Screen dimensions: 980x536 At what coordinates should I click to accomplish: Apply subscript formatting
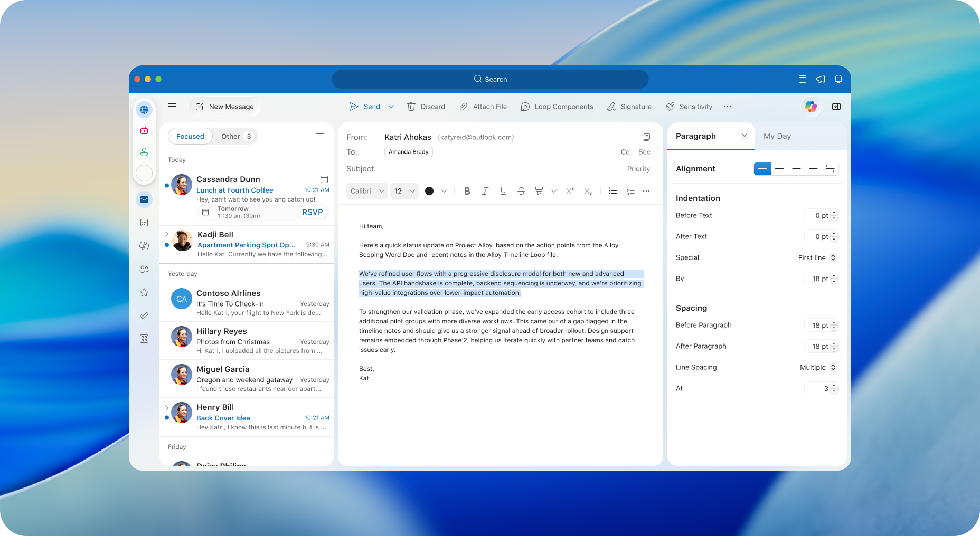pyautogui.click(x=588, y=191)
